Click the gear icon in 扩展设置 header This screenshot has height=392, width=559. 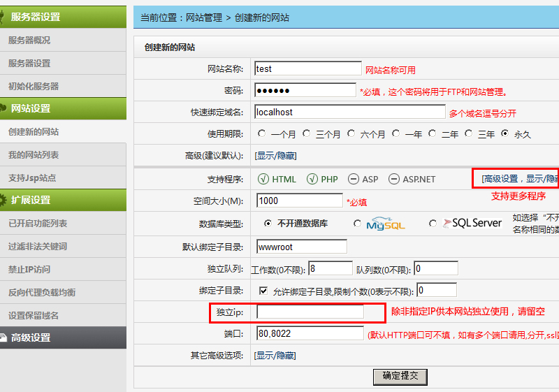point(3,200)
